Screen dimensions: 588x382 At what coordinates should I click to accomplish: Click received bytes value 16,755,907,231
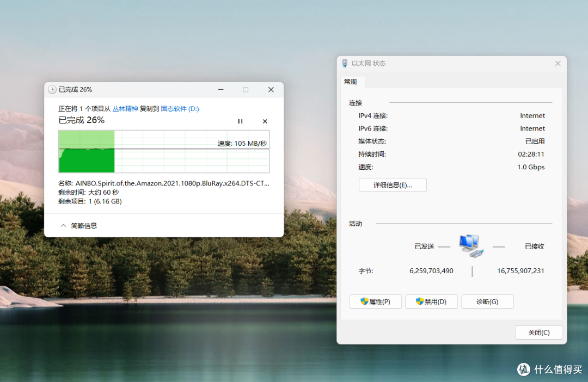[520, 270]
